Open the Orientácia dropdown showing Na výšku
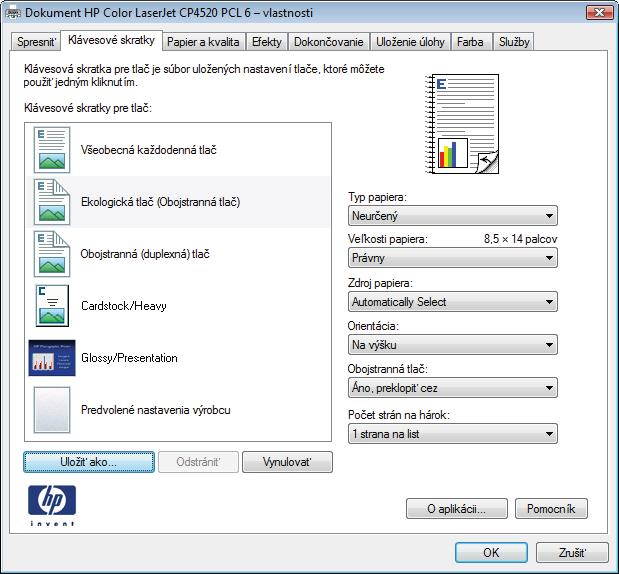This screenshot has width=619, height=574. point(453,345)
